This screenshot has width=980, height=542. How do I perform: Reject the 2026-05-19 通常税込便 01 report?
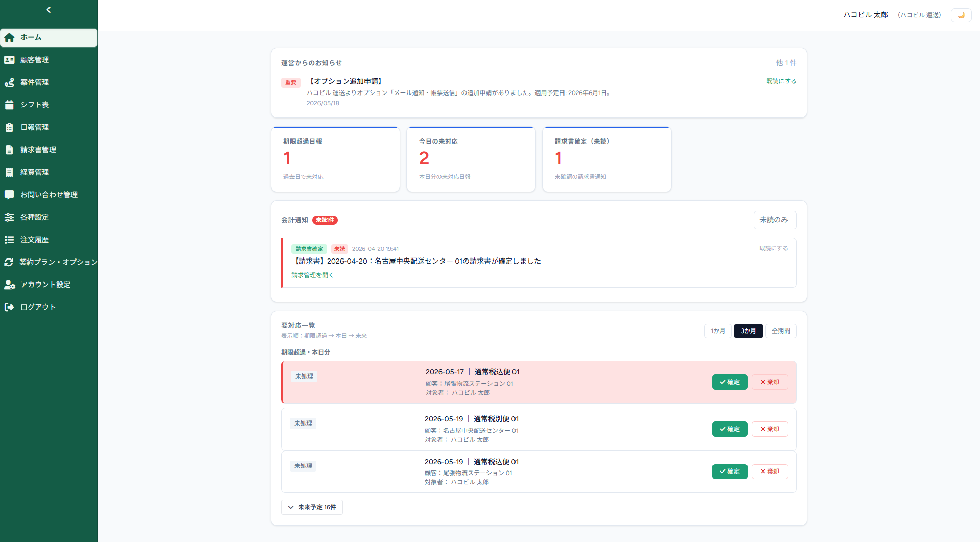[x=770, y=472]
